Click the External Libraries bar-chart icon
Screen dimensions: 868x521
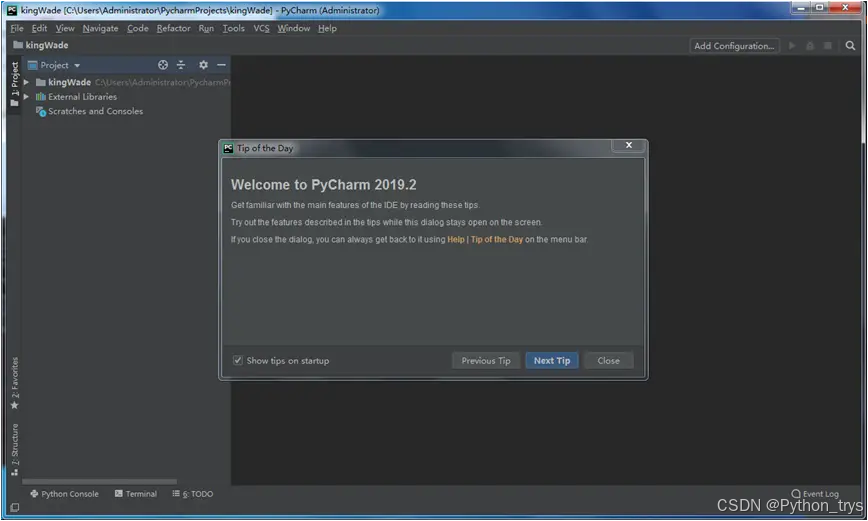pos(40,97)
